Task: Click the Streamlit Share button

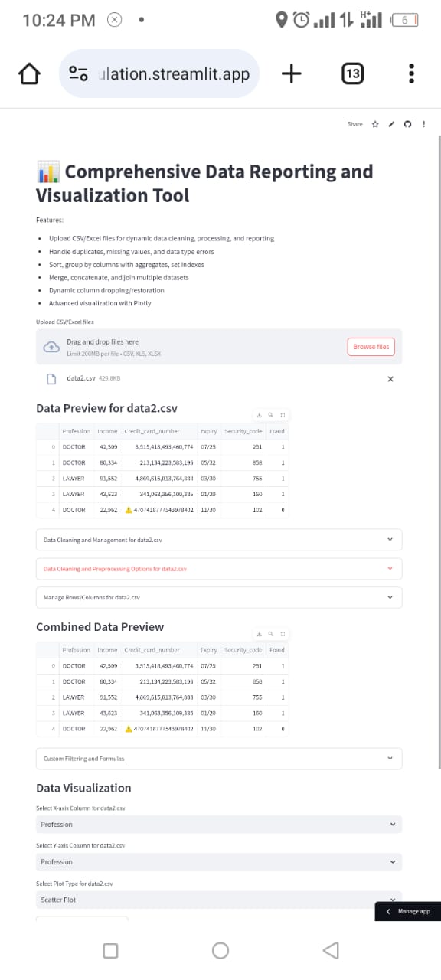Action: [355, 124]
